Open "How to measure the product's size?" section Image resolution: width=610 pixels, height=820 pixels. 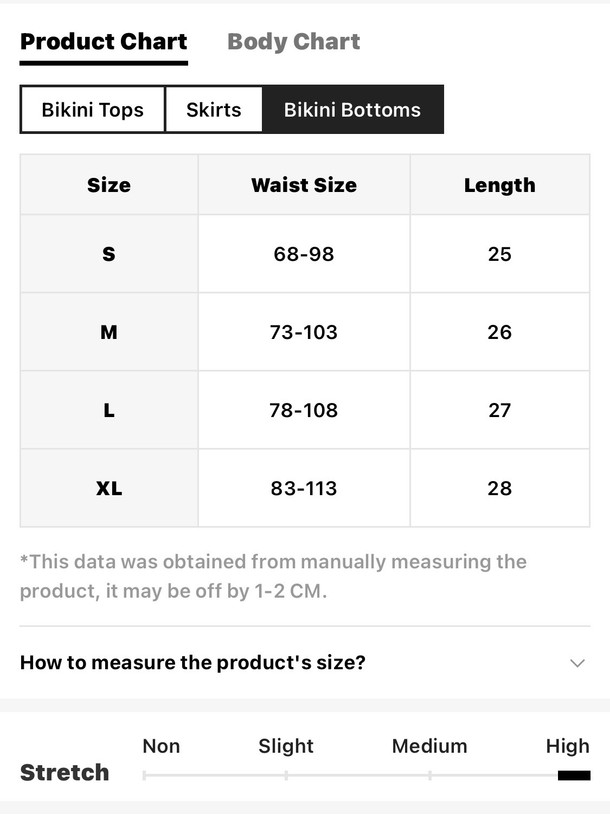pyautogui.click(x=305, y=663)
